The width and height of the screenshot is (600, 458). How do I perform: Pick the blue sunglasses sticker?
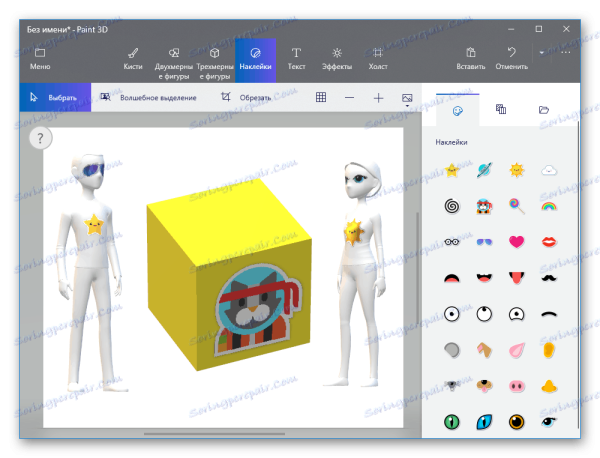tap(484, 242)
